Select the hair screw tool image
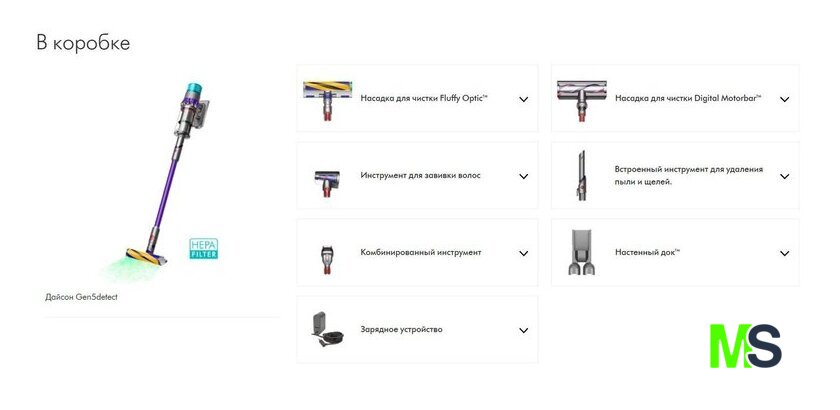The image size is (840, 410). pos(327,184)
